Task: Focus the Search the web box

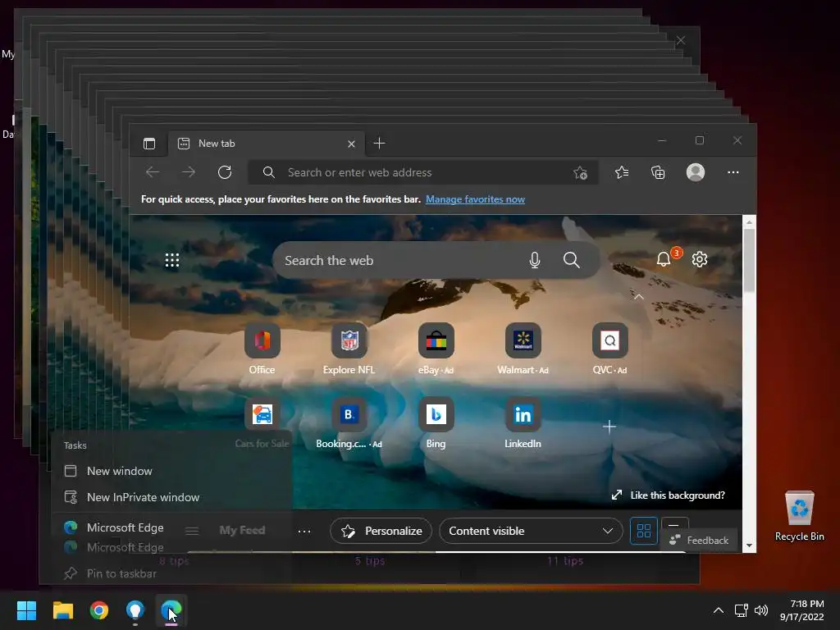Action: pyautogui.click(x=436, y=260)
